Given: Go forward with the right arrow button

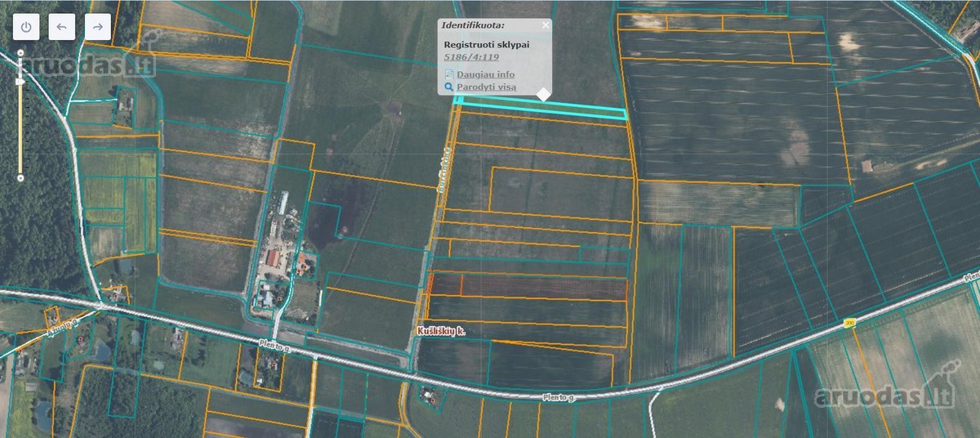Looking at the screenshot, I should 97,27.
